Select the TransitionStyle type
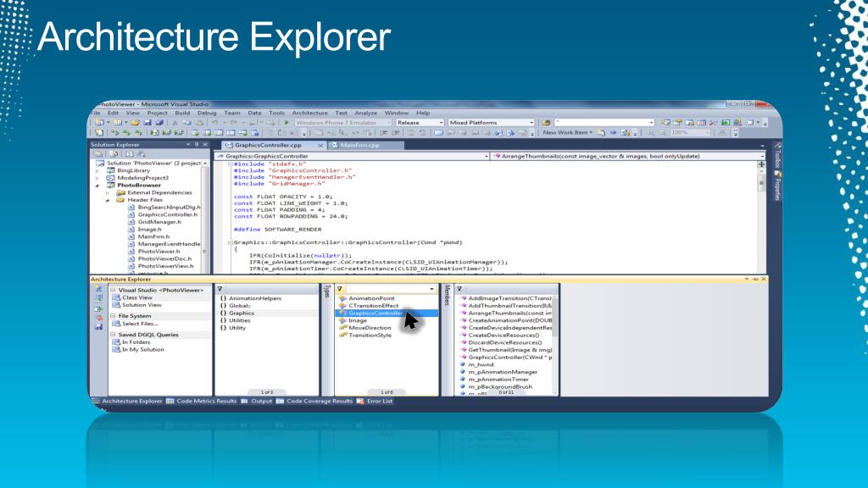Viewport: 868px width, 488px height. [370, 335]
